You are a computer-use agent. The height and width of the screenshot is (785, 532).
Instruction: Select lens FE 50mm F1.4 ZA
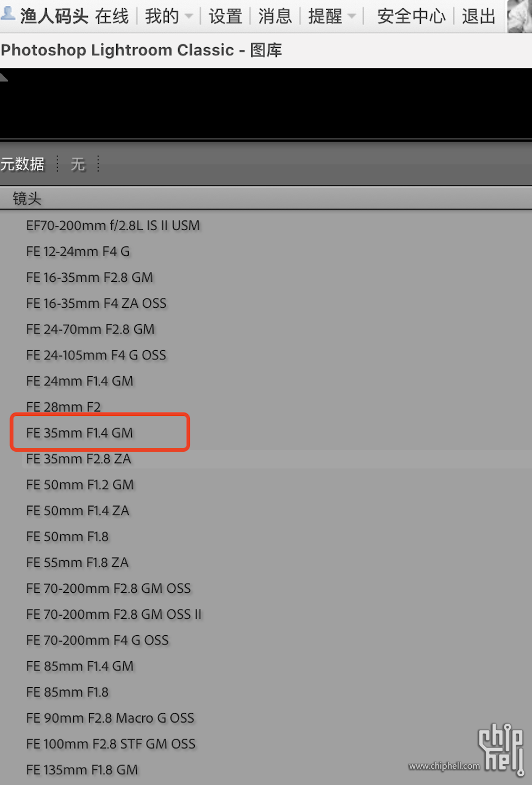(78, 511)
